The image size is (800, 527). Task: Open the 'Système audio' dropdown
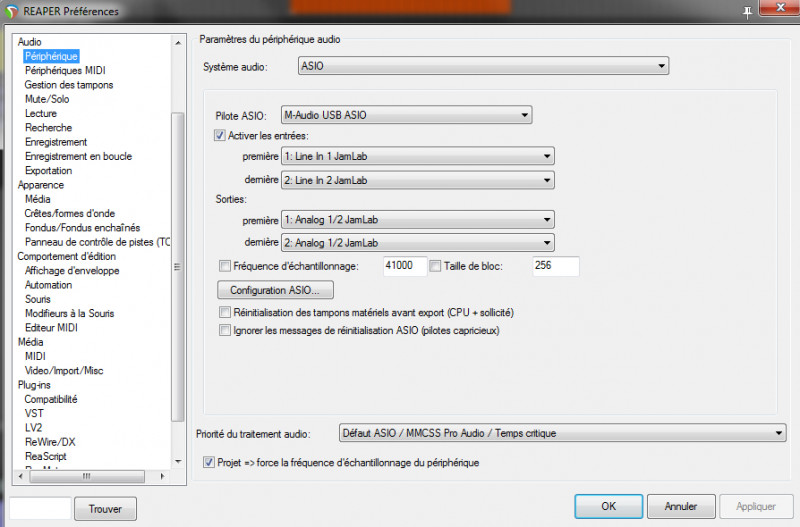point(483,66)
